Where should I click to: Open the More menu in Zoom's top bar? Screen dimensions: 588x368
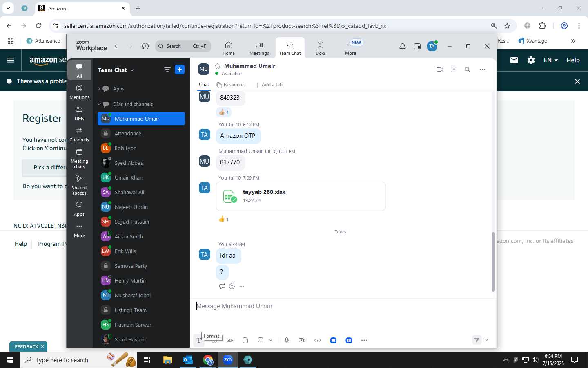(x=350, y=48)
